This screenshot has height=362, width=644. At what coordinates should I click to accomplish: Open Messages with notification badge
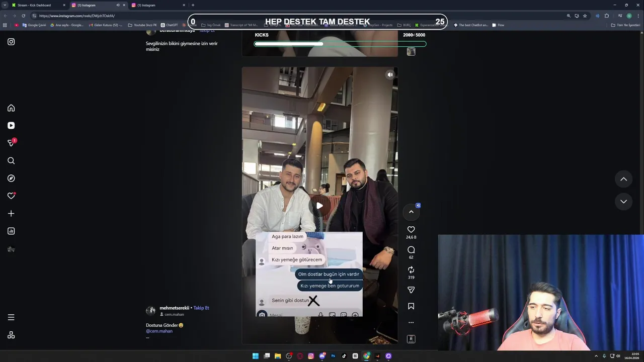coord(11,143)
